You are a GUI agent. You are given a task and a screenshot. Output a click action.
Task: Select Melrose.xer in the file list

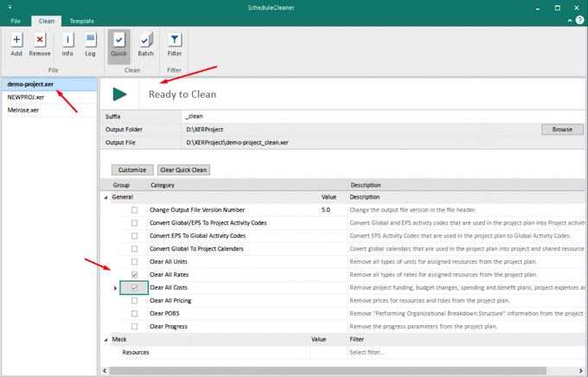49,110
